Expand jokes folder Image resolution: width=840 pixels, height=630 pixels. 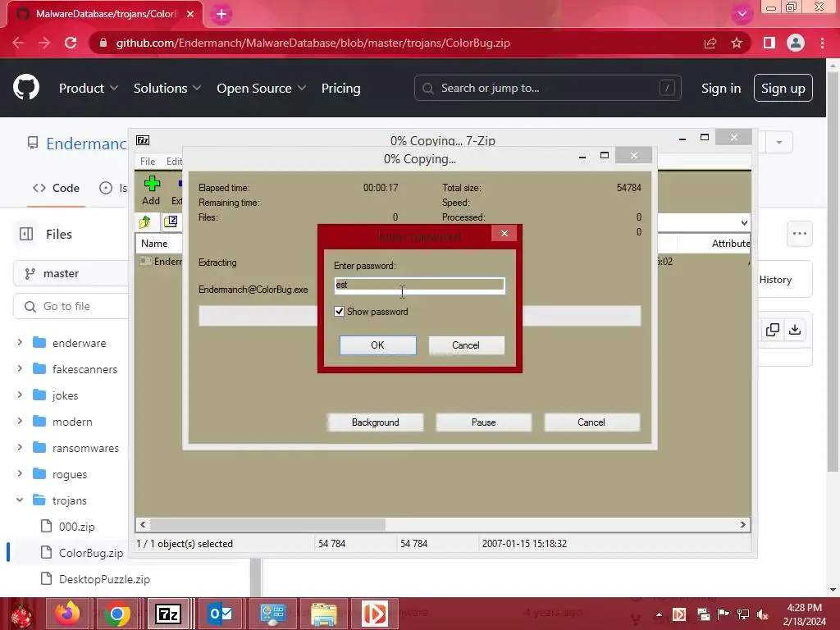tap(20, 395)
